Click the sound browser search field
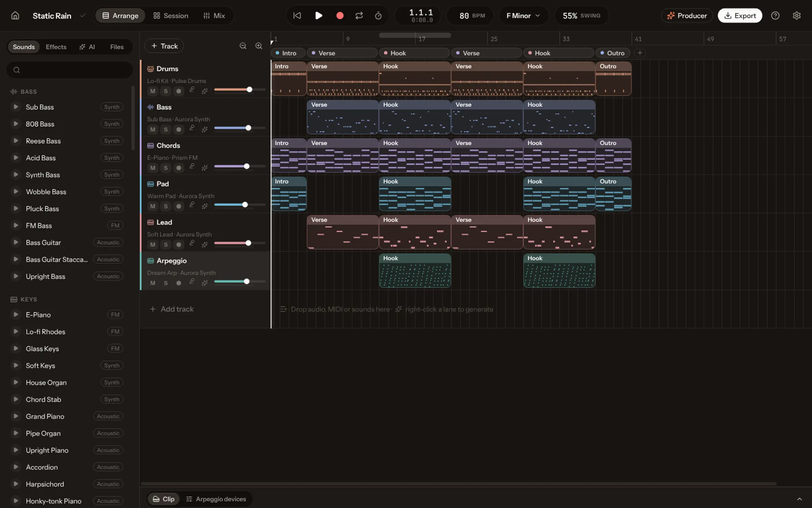The width and height of the screenshot is (812, 508). click(x=69, y=70)
